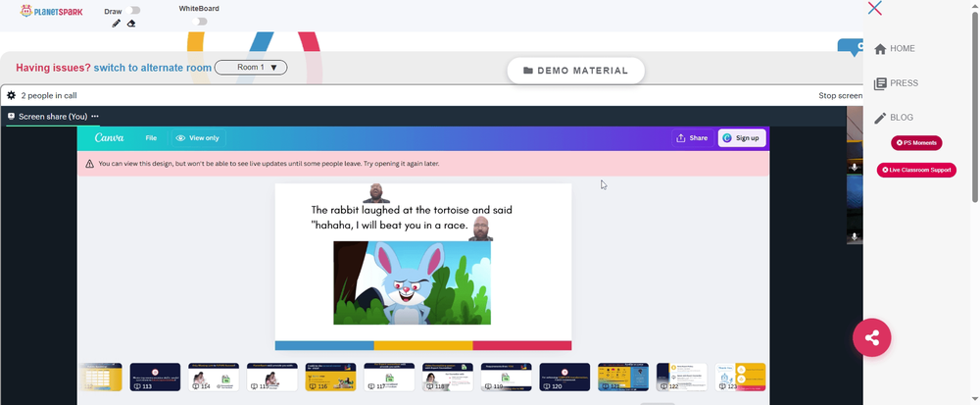Click switch to alternate room link
This screenshot has height=405, width=980.
(x=153, y=68)
